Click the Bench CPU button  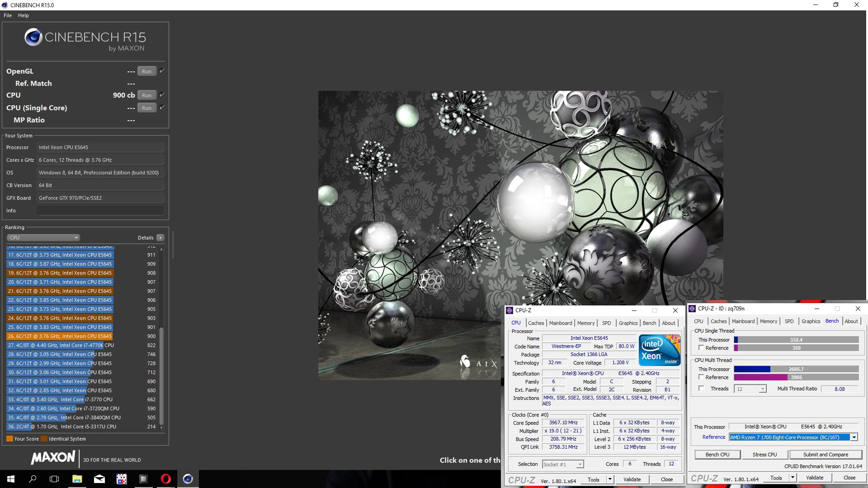coord(717,455)
